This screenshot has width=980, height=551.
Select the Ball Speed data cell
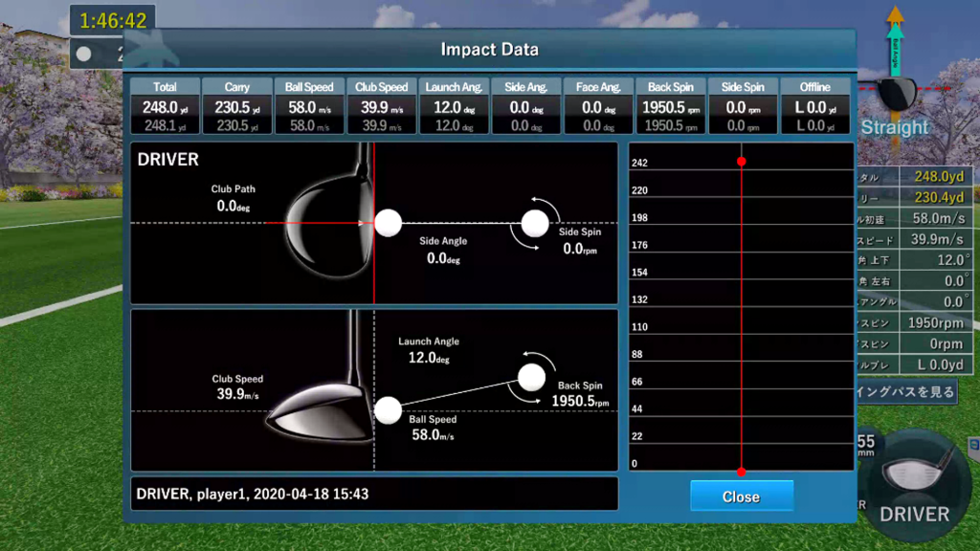309,106
